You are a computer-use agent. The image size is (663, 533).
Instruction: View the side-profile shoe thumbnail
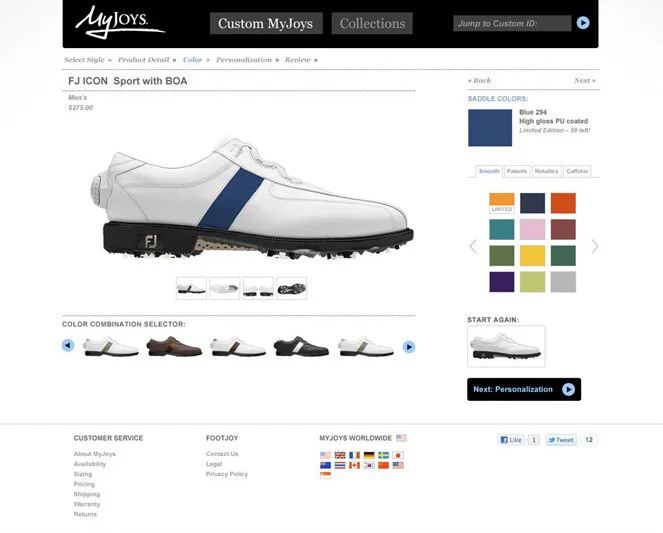tap(191, 289)
